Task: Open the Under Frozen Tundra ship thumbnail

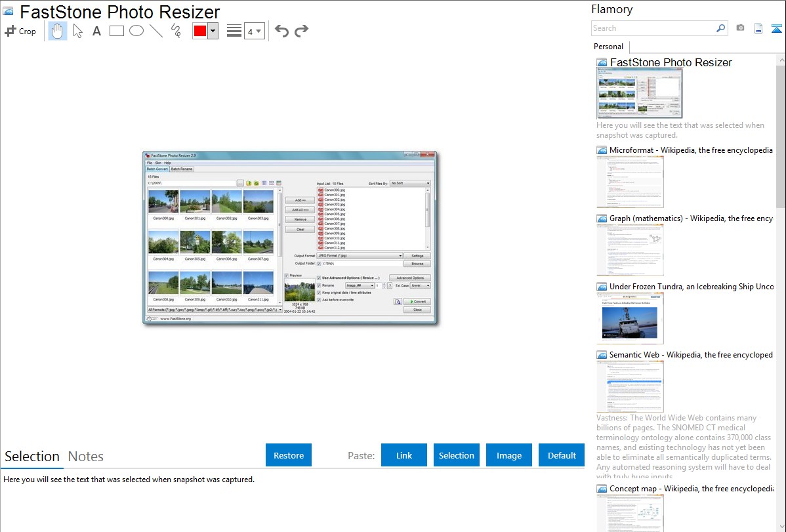Action: (630, 318)
